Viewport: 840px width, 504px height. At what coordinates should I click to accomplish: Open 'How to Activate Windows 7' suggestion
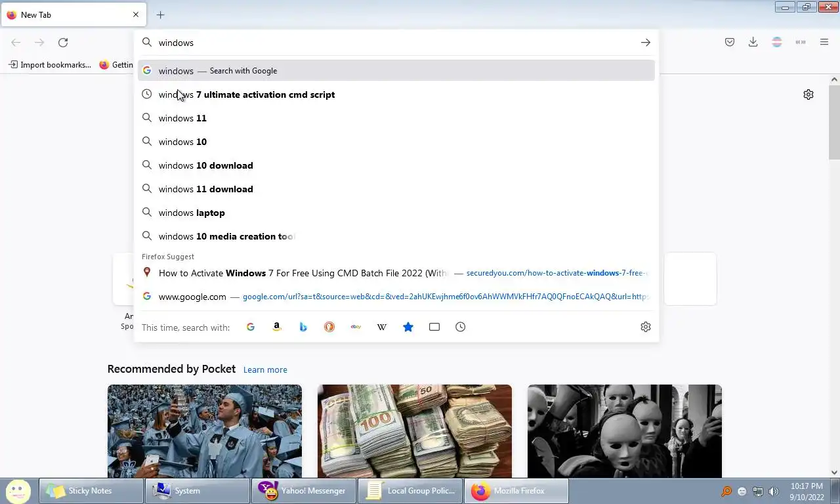click(396, 273)
